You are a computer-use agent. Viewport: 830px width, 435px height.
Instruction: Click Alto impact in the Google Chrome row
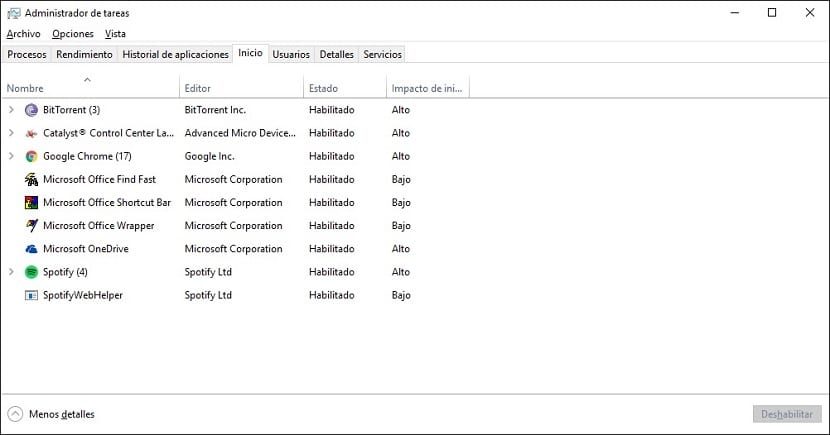(401, 157)
